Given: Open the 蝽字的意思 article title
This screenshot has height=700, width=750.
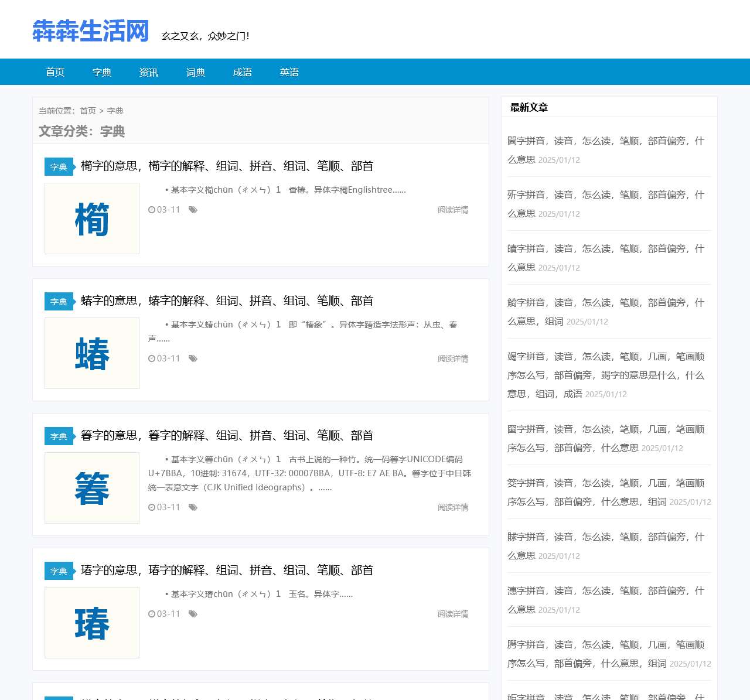Looking at the screenshot, I should tap(227, 301).
